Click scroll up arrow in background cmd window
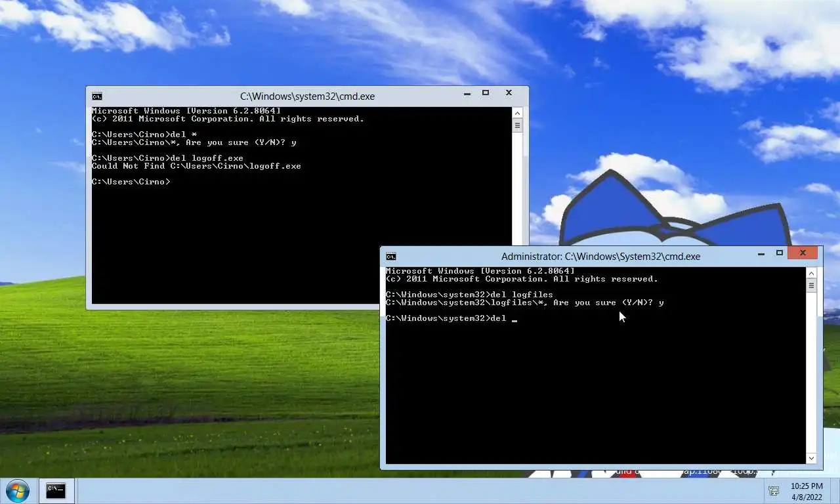Screen dimensions: 840x504 point(518,113)
